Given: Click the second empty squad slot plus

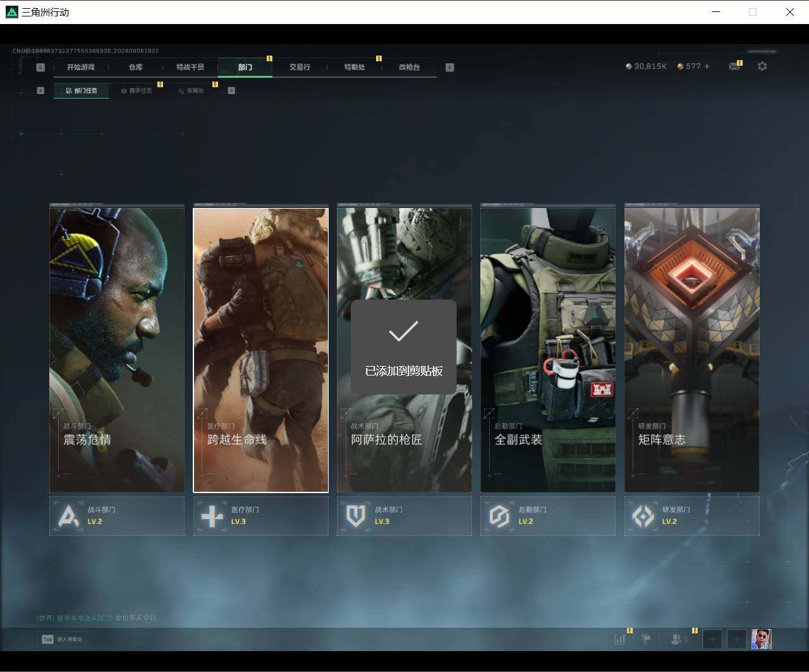Looking at the screenshot, I should (x=736, y=639).
